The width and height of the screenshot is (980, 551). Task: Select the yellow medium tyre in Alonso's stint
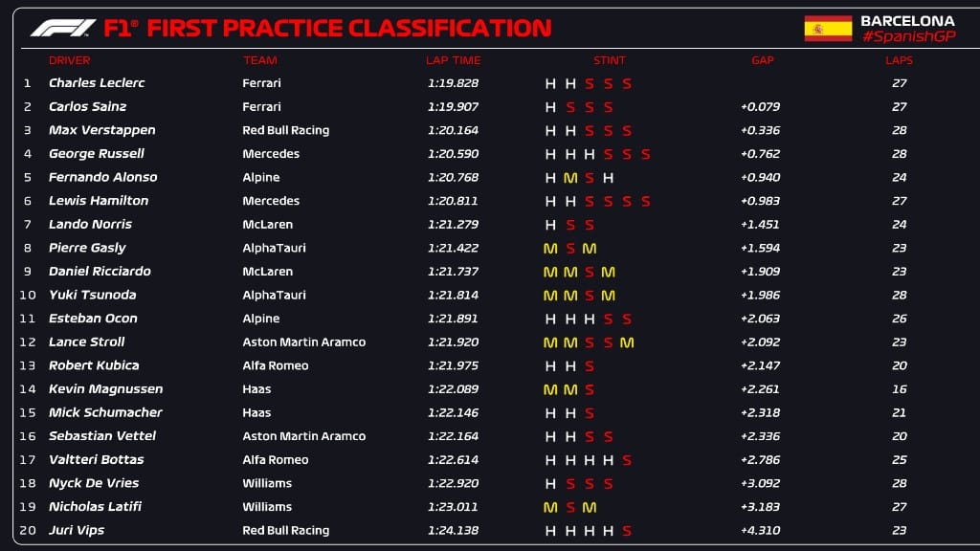(570, 178)
